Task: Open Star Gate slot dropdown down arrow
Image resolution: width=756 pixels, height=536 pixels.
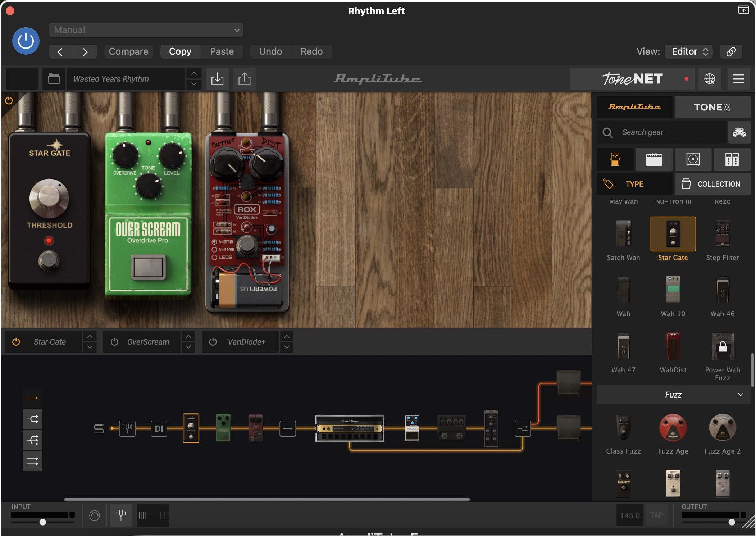Action: [x=90, y=347]
